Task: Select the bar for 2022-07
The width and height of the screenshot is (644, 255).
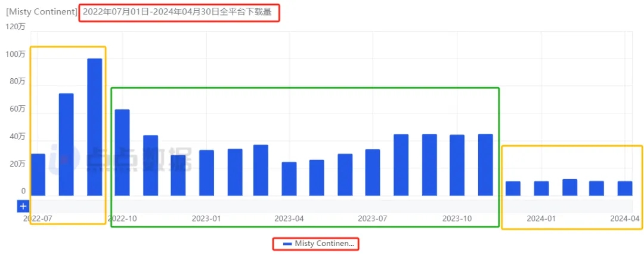Action: [x=38, y=174]
